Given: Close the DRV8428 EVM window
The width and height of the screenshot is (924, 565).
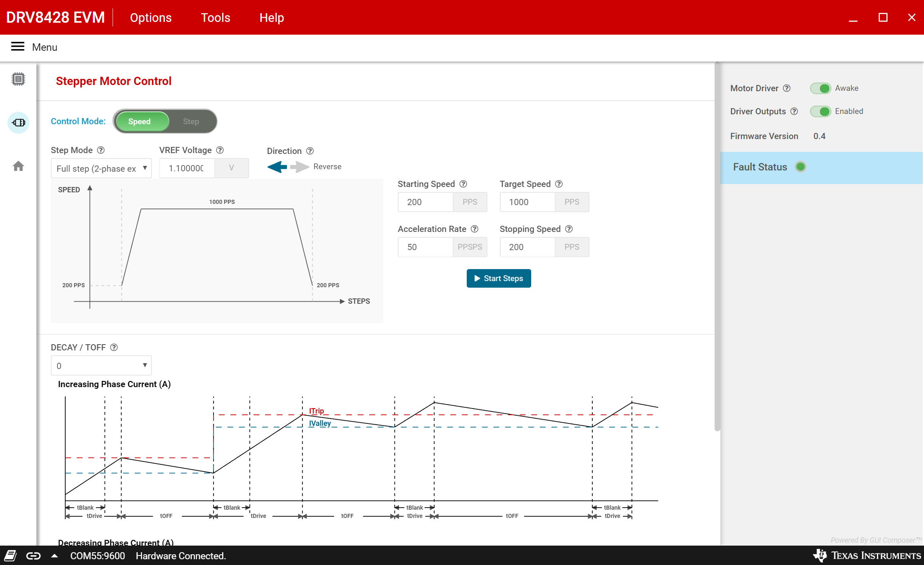Looking at the screenshot, I should point(912,17).
